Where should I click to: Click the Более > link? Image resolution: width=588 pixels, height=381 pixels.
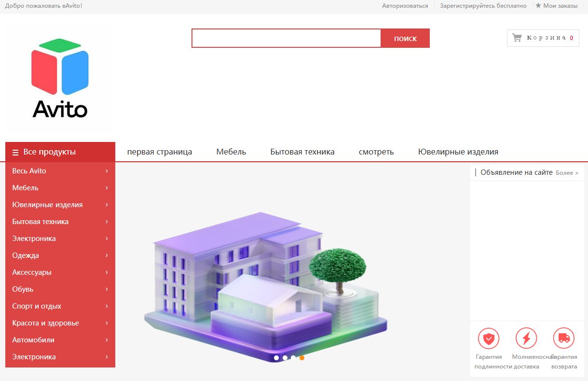tap(567, 173)
